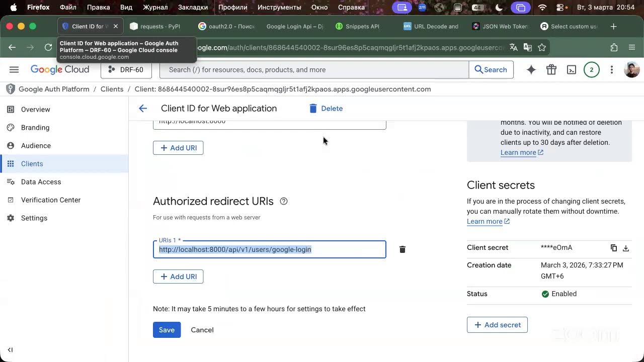Open Learn more about client deletion

[522, 153]
